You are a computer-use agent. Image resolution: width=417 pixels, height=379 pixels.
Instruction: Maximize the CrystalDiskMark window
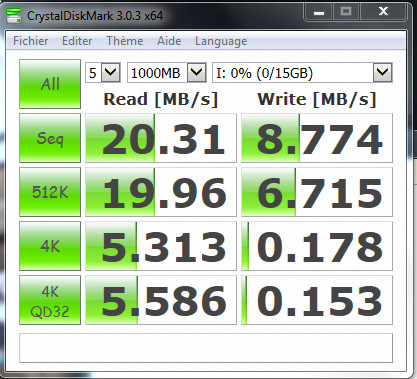[346, 12]
